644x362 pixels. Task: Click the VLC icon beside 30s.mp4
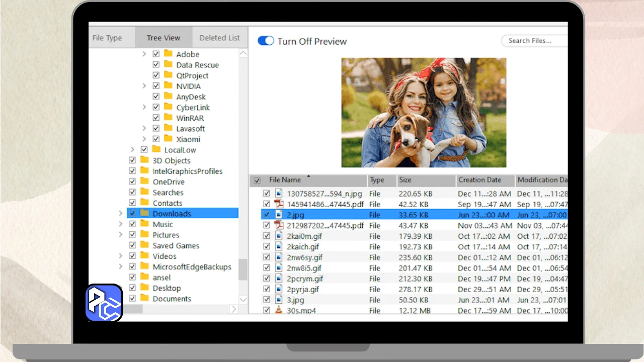(x=279, y=310)
